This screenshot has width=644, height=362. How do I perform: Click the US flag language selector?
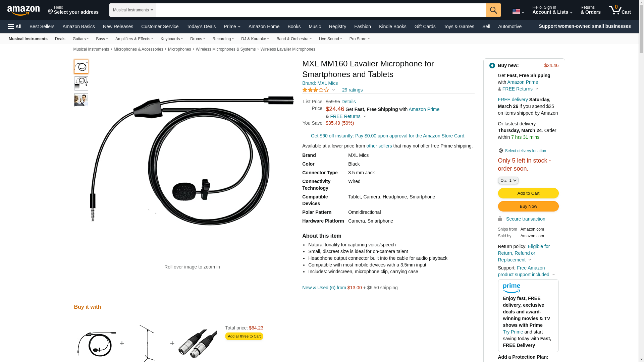point(518,11)
